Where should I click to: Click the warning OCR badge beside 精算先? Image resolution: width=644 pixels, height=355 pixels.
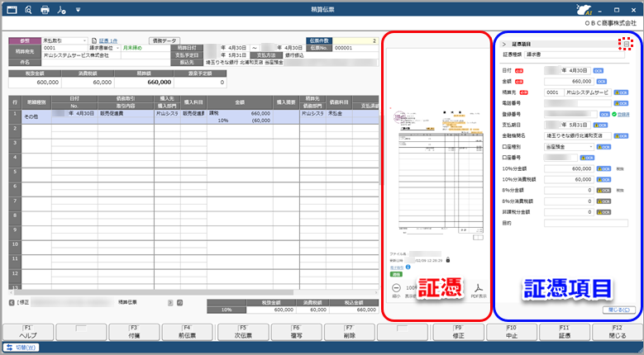click(x=621, y=92)
